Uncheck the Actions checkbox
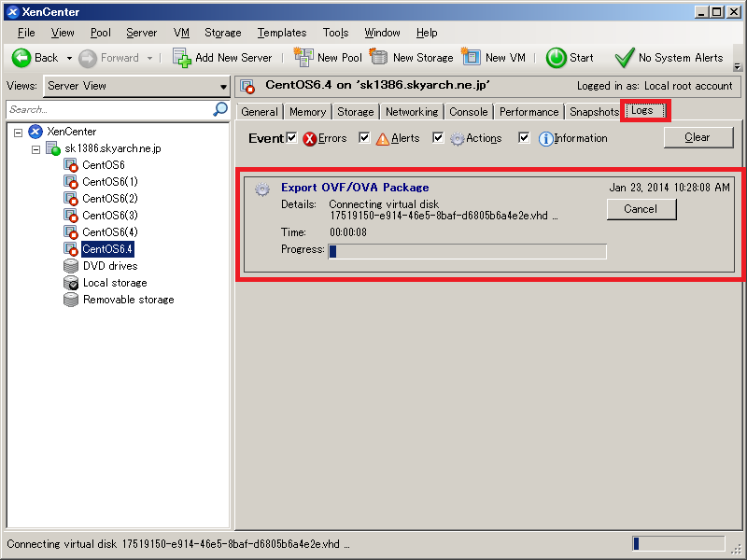The image size is (747, 560). (x=438, y=137)
